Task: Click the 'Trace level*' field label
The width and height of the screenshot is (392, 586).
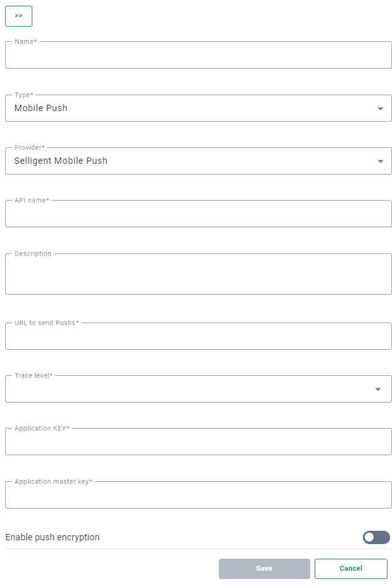Action: point(34,376)
